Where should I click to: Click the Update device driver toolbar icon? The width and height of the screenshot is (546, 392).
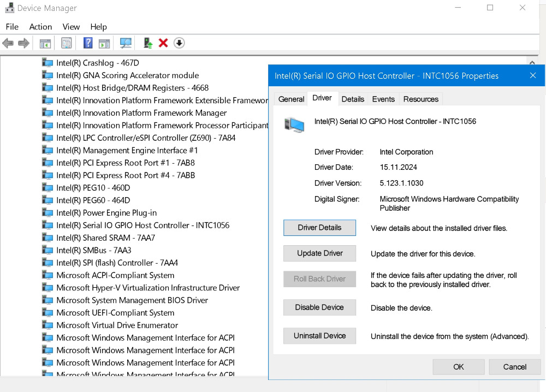[147, 43]
